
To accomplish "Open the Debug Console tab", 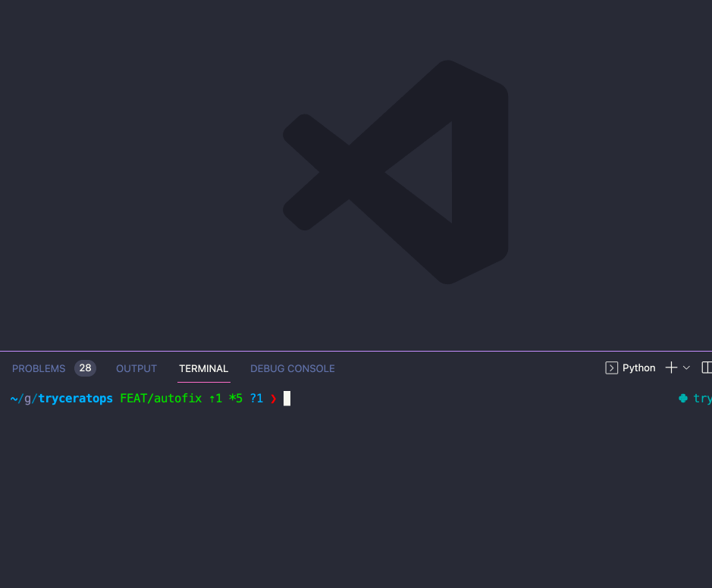I will click(x=293, y=368).
